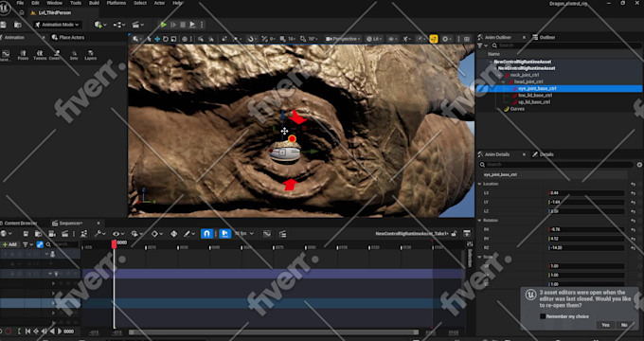Collapse the Rotation section
The image size is (644, 341).
pos(480,220)
